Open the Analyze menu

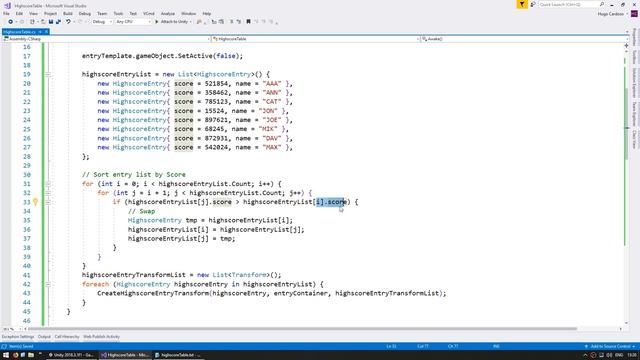[168, 13]
